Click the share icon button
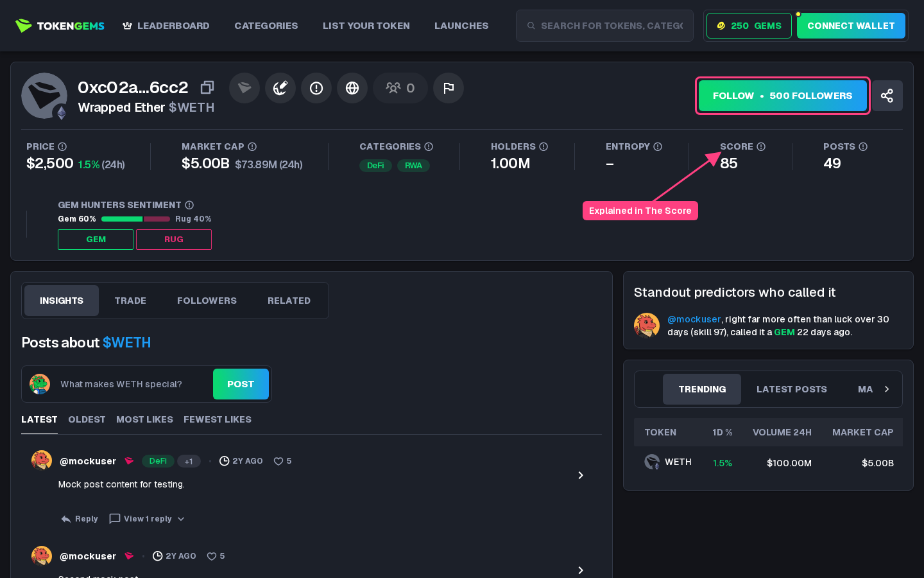The height and width of the screenshot is (578, 924). pos(887,96)
